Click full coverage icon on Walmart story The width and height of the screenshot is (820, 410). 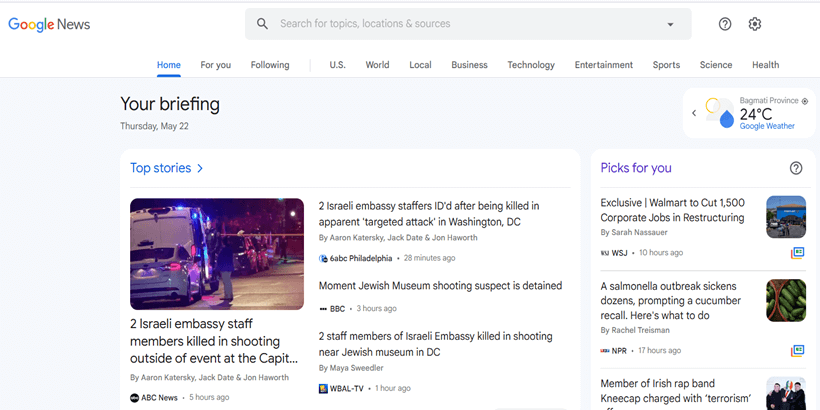(797, 253)
